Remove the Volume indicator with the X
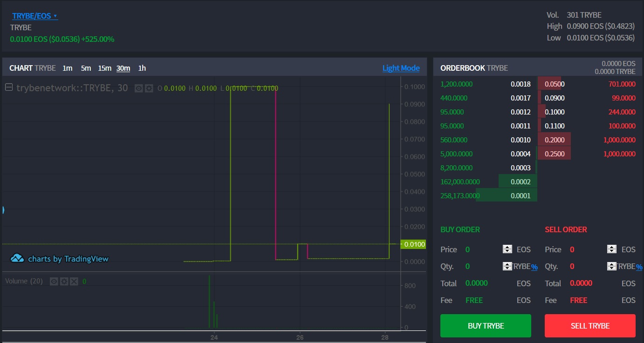This screenshot has width=644, height=343. point(74,281)
